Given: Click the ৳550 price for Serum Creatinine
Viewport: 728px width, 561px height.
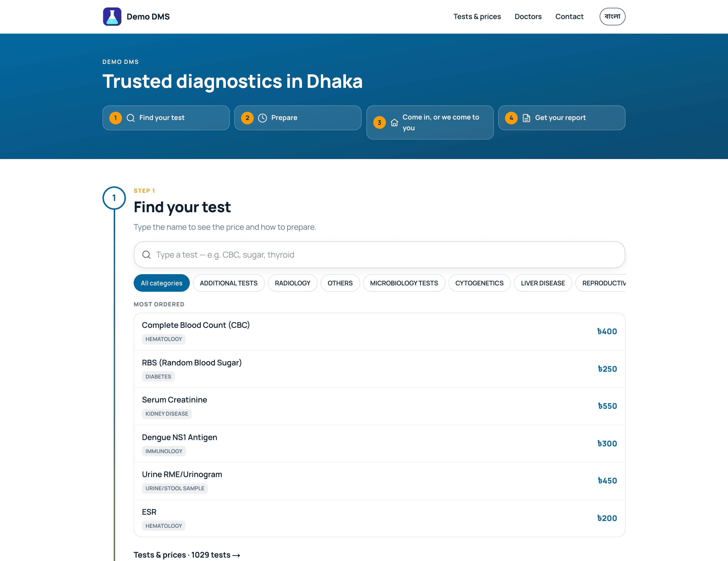Looking at the screenshot, I should [x=607, y=406].
